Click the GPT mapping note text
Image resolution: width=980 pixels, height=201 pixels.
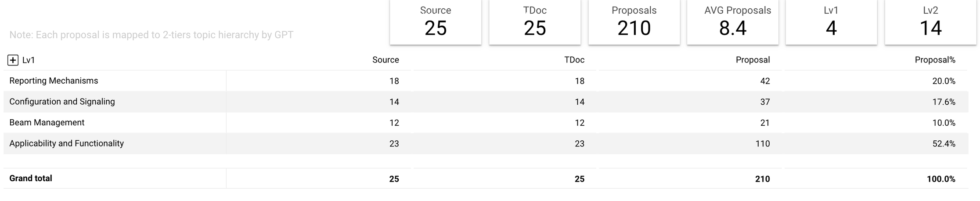(151, 35)
